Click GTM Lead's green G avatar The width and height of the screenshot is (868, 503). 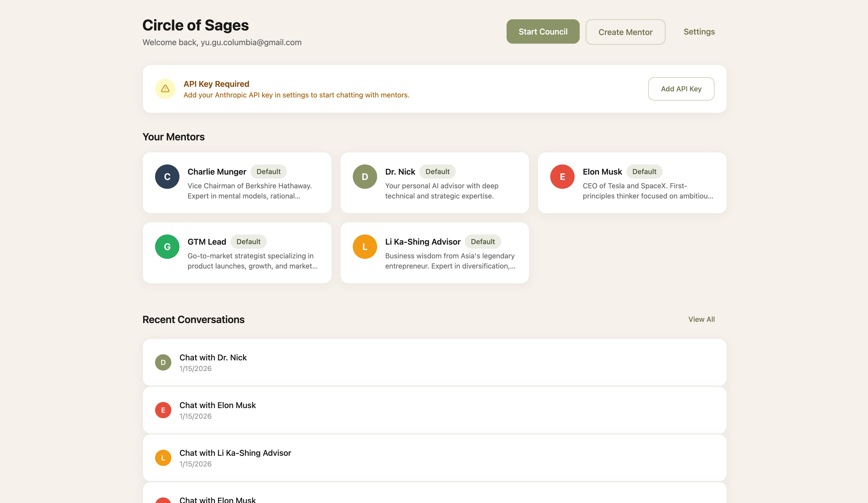[167, 247]
